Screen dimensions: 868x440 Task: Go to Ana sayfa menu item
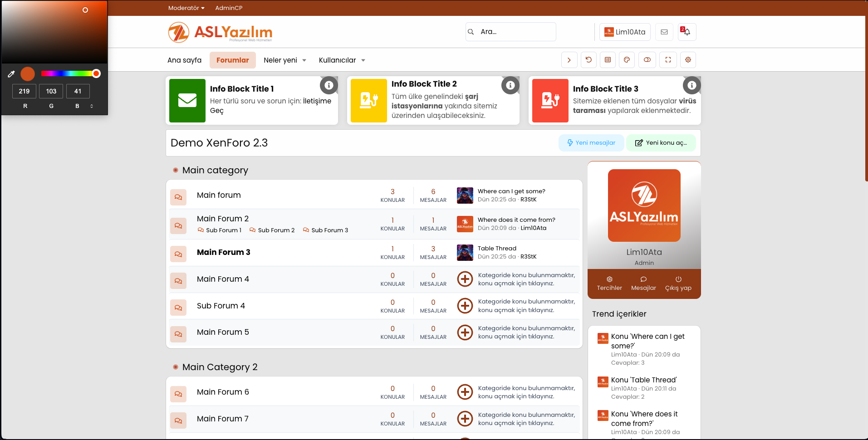pyautogui.click(x=184, y=60)
